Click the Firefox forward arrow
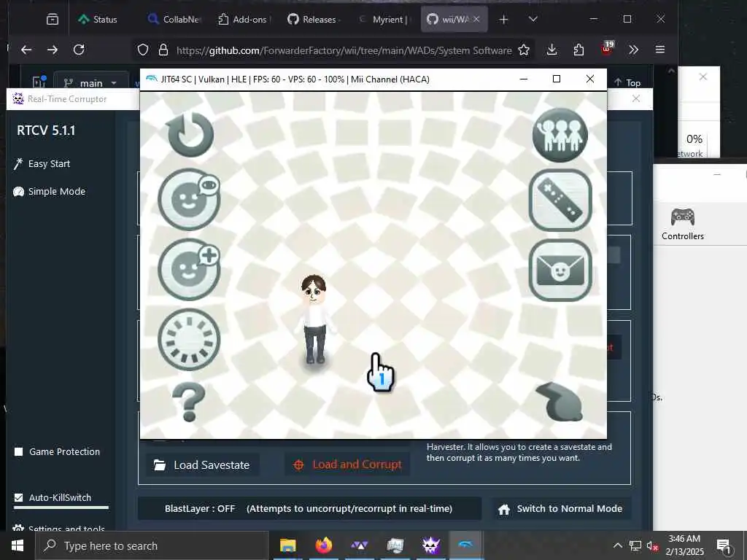The image size is (747, 560). [x=53, y=50]
